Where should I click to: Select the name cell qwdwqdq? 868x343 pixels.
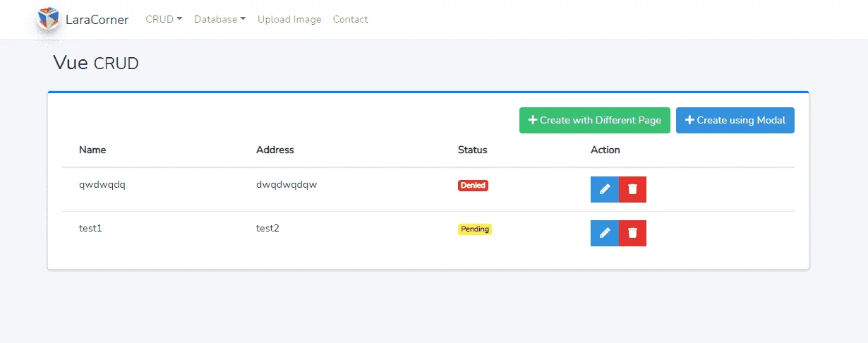point(102,186)
